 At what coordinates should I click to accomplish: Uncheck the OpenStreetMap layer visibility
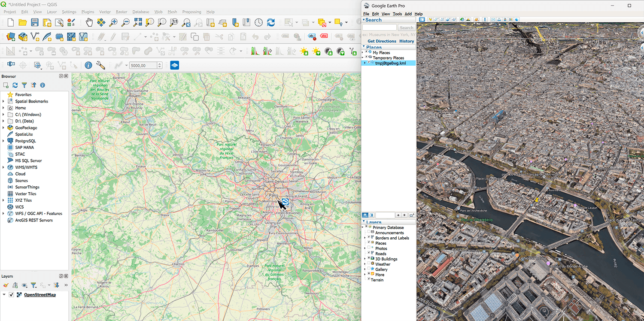click(x=12, y=295)
